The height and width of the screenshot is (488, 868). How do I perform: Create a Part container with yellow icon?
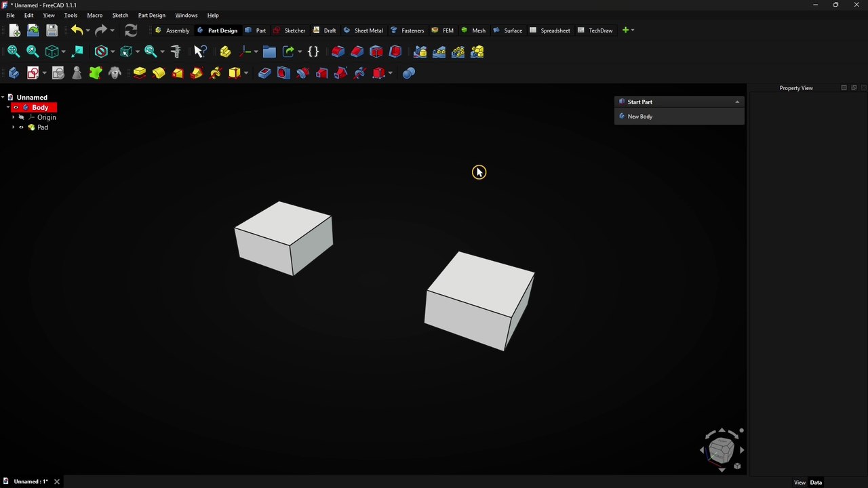(225, 52)
